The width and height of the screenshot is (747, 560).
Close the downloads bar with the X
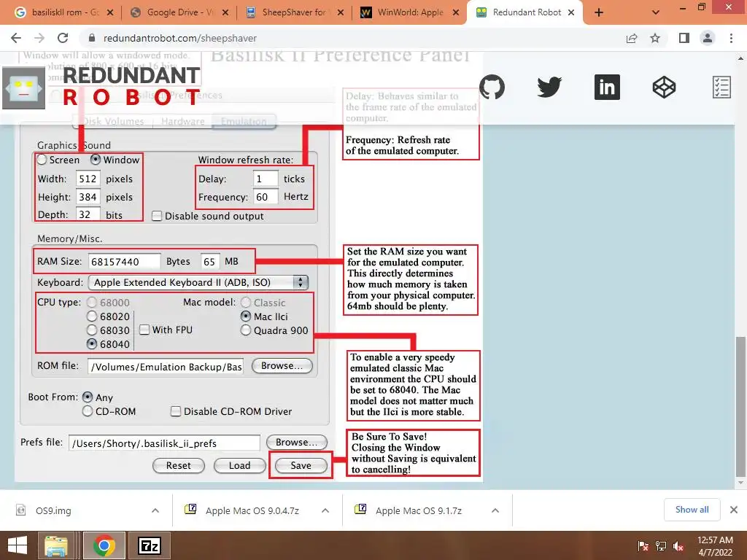point(734,510)
